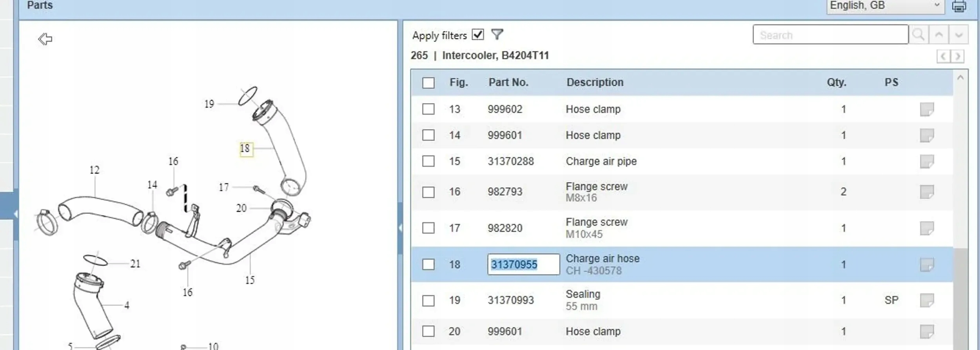Open note icon for Flange screw M8x16
The height and width of the screenshot is (350, 980).
coord(927,192)
